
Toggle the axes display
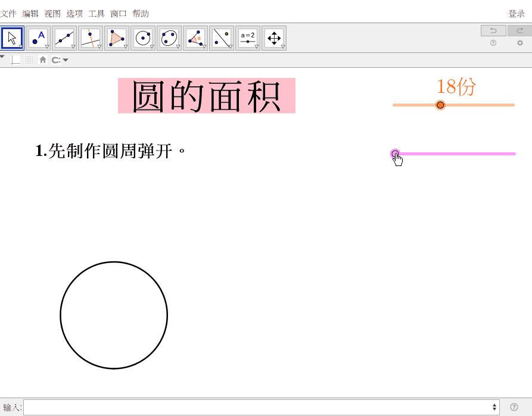[x=15, y=60]
